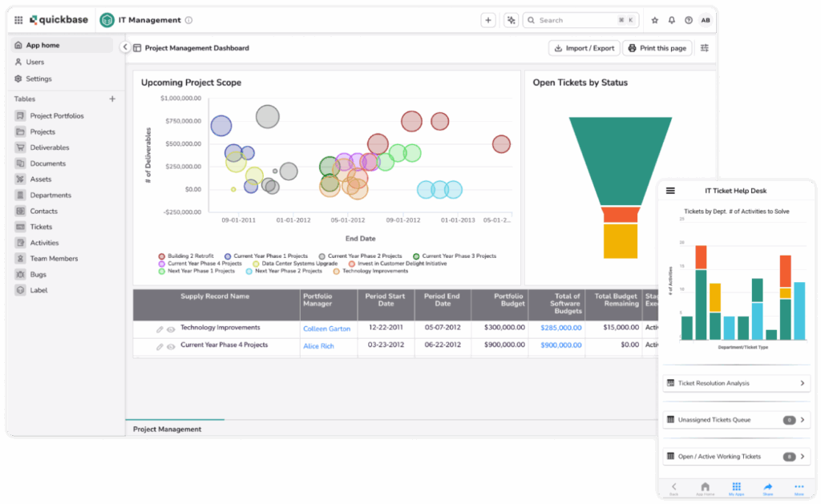Viewport: 821px width, 504px height.
Task: Open the Colleen Garton manager link
Action: 326,329
